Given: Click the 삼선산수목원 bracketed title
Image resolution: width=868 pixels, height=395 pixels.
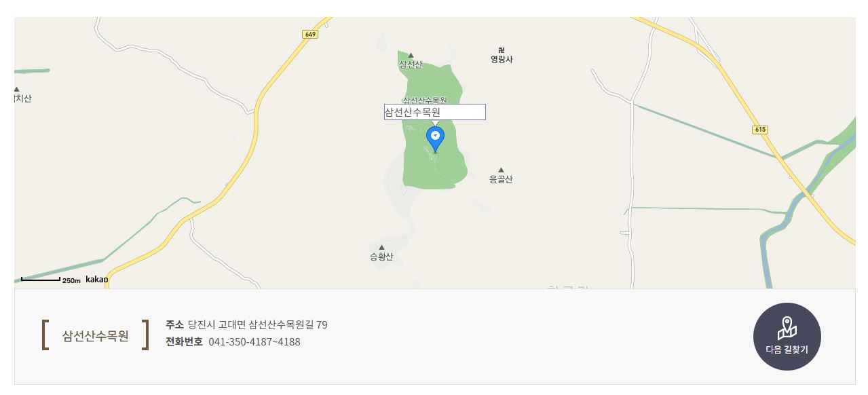Looking at the screenshot, I should [95, 336].
